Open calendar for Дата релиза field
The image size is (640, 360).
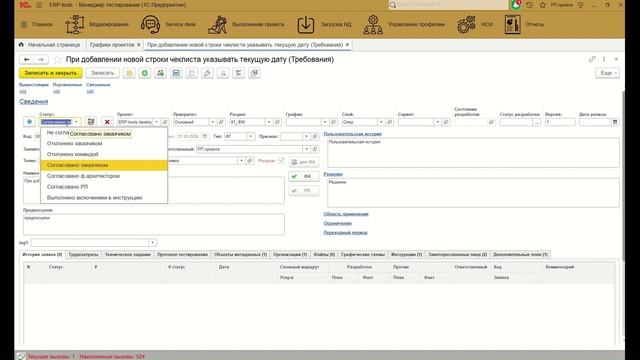pos(615,122)
